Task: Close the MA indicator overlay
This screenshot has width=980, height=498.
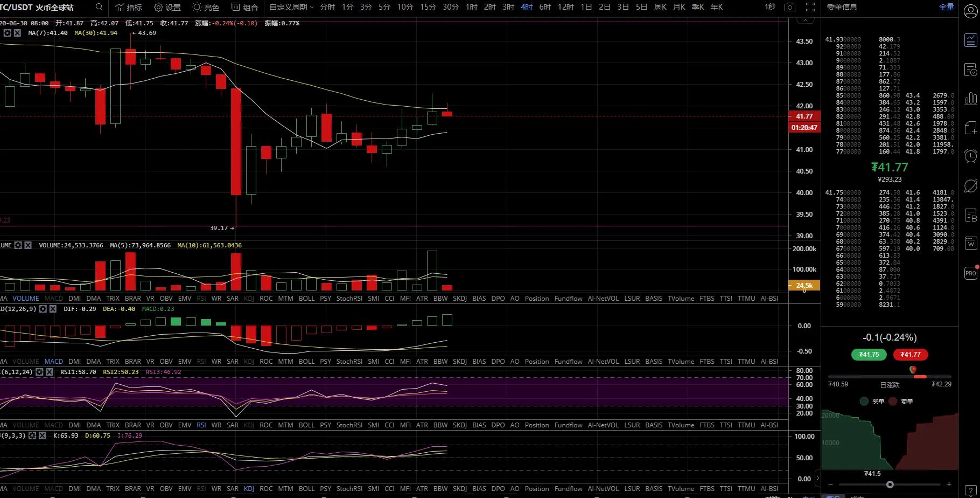Action: point(18,33)
